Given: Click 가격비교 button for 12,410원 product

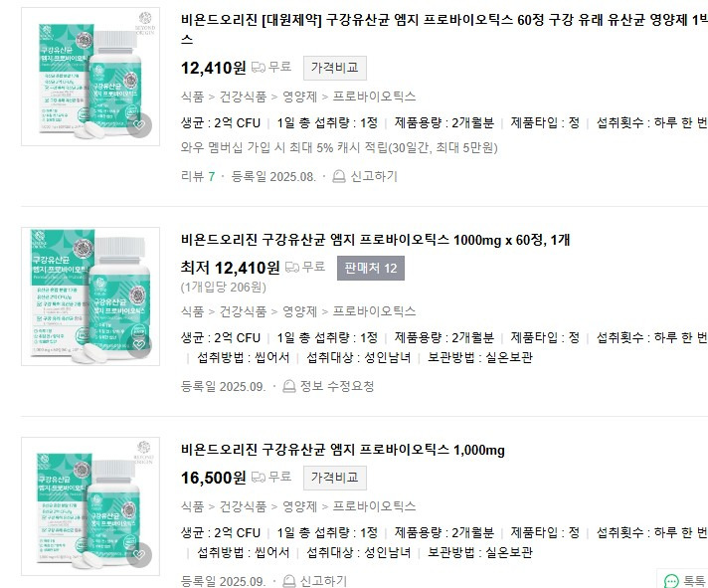Looking at the screenshot, I should point(334,68).
